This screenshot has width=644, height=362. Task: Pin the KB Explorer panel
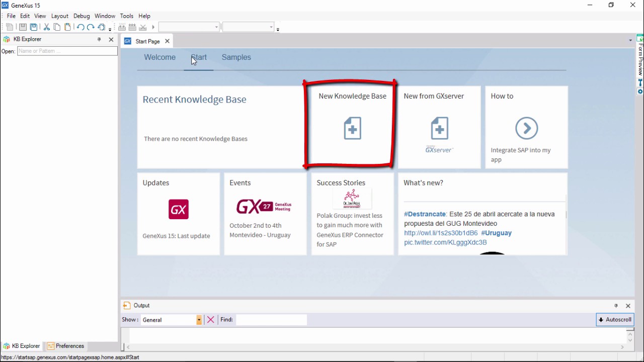99,39
